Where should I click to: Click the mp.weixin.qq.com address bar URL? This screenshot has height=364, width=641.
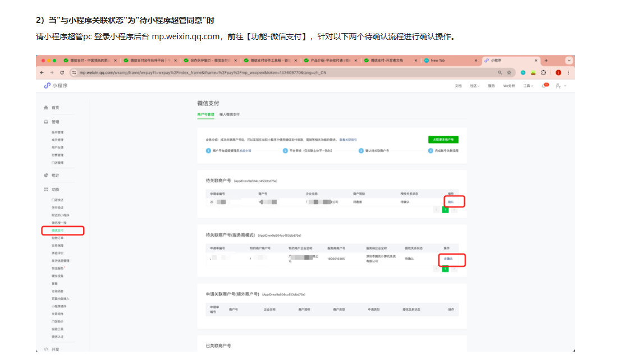(x=203, y=73)
